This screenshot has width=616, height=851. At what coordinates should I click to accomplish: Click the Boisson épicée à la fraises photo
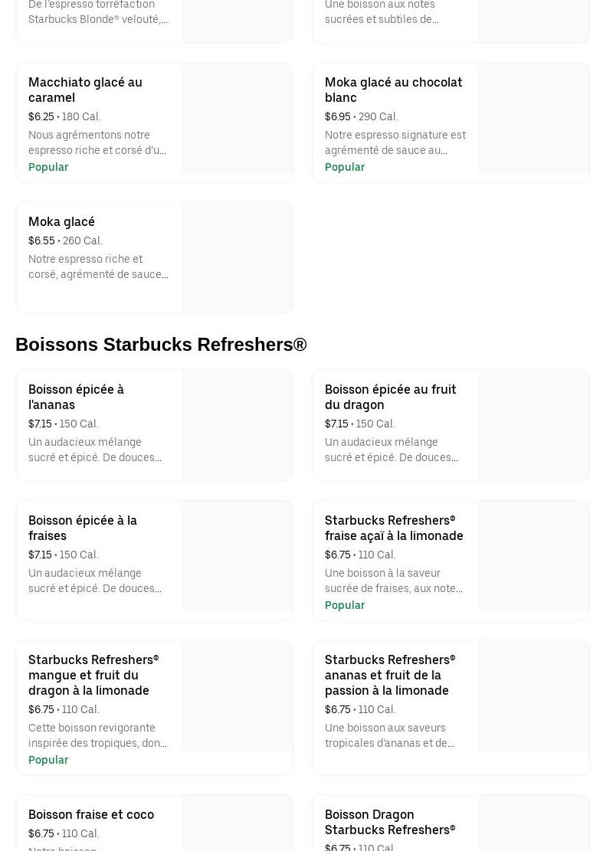pos(238,557)
